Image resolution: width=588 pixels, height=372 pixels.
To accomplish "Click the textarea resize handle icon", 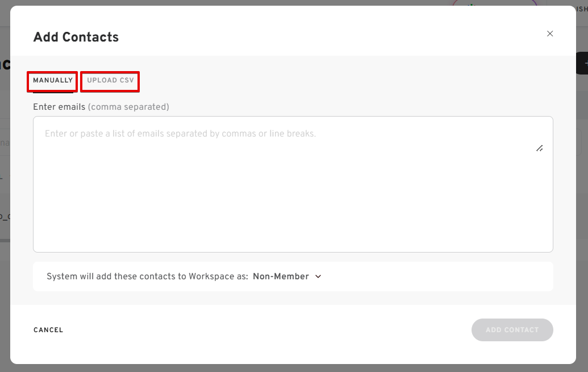I will point(539,148).
